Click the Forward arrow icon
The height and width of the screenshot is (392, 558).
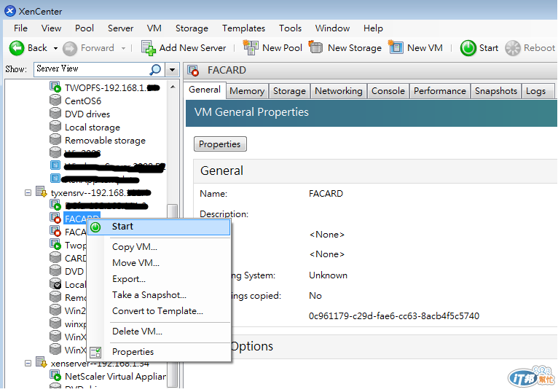pos(70,48)
